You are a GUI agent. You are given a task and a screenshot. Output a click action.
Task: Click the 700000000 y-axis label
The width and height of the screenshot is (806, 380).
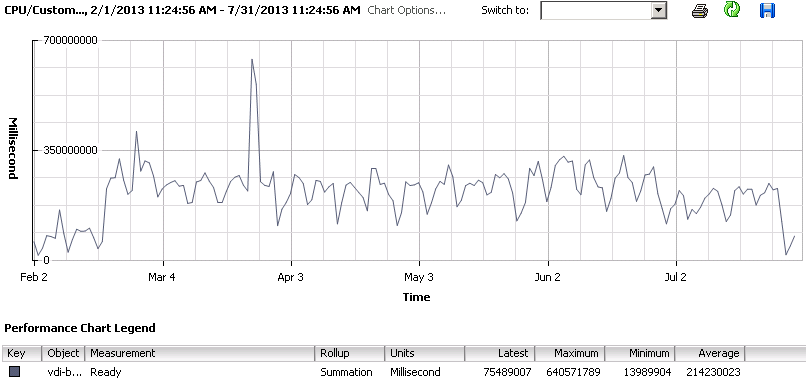(x=69, y=40)
